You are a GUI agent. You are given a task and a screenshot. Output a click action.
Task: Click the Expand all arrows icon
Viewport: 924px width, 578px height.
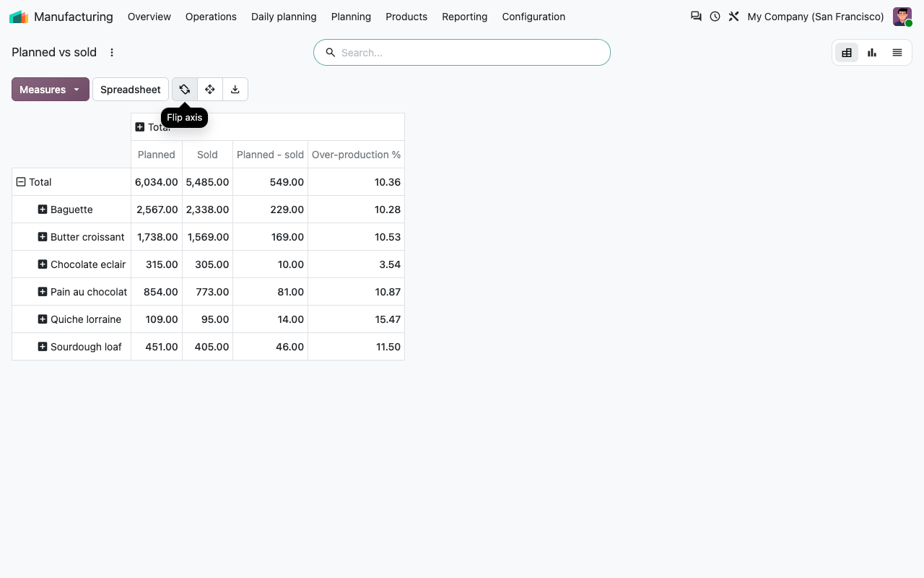pos(210,90)
